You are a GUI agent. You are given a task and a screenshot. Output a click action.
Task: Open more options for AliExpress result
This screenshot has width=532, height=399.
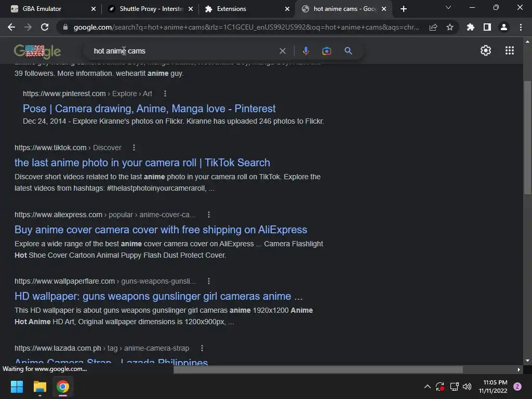point(209,215)
